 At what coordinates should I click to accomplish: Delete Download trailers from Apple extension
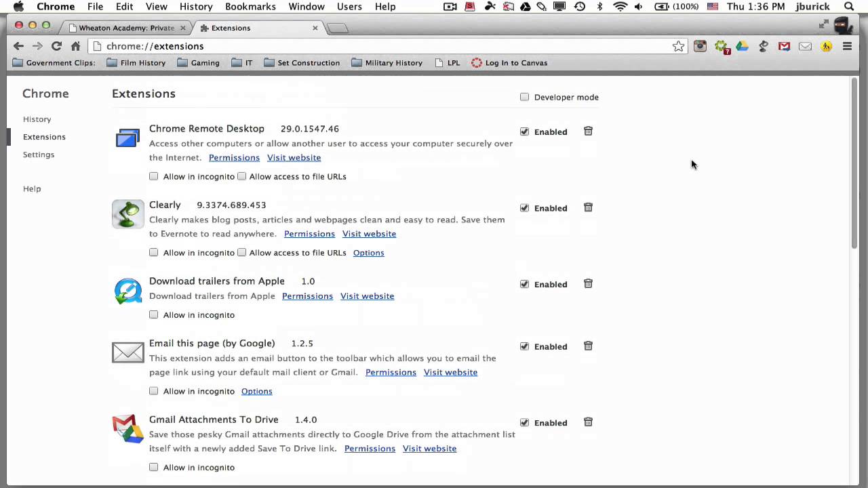click(x=588, y=283)
